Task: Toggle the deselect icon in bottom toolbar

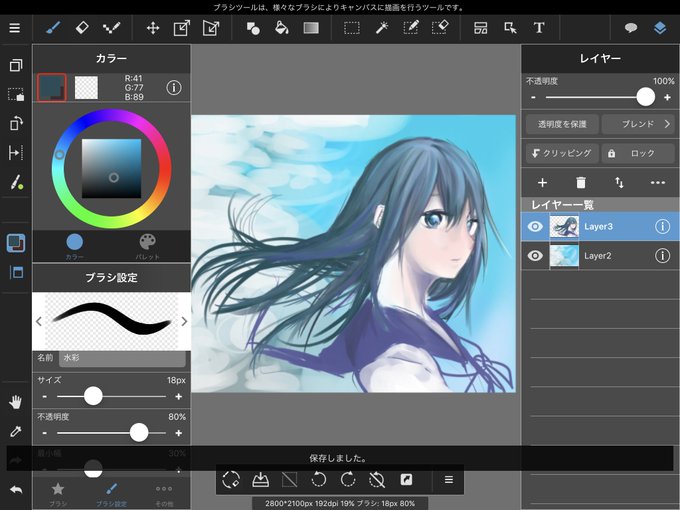Action: point(289,480)
